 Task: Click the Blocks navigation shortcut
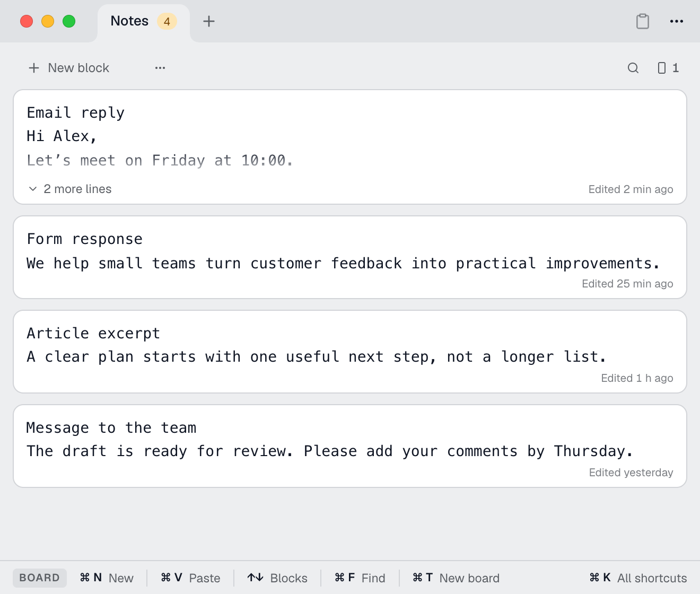coord(277,578)
